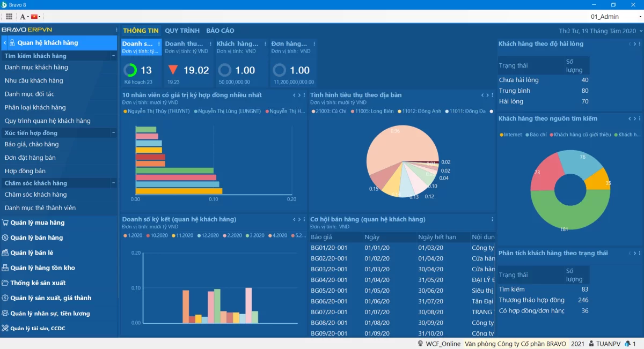The height and width of the screenshot is (349, 644).
Task: Click the Vietnam flag language icon
Action: pyautogui.click(x=34, y=17)
